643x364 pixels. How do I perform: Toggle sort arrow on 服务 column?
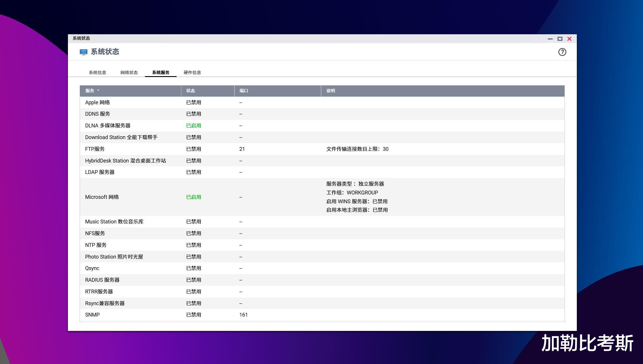click(x=98, y=90)
